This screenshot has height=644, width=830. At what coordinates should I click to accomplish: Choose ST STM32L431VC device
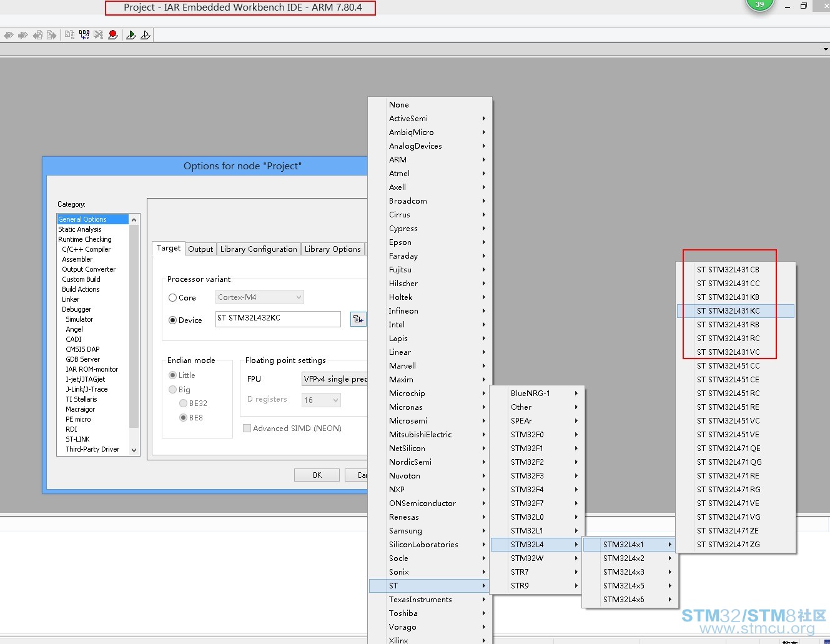[736, 352]
